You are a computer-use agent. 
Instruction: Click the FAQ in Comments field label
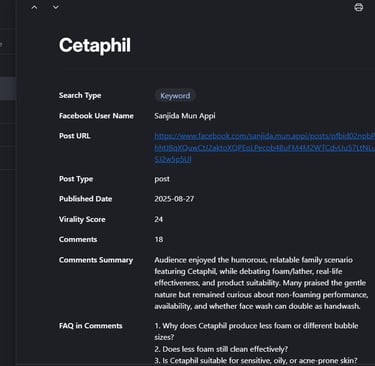(x=91, y=326)
